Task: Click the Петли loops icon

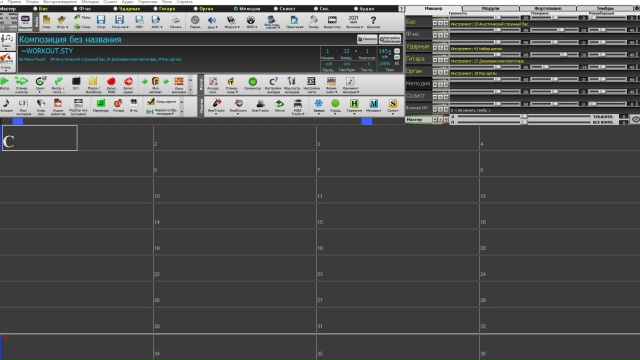Action: [280, 105]
